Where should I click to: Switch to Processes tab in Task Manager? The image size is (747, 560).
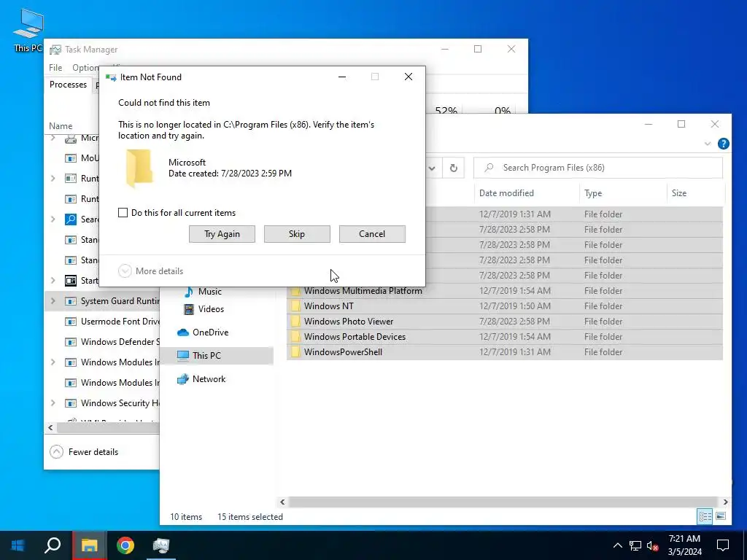pos(68,85)
